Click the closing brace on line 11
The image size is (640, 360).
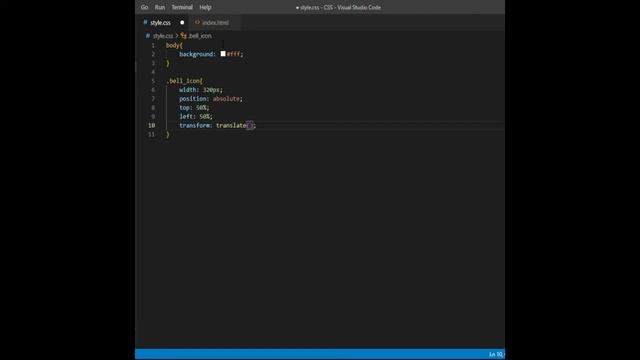point(168,134)
